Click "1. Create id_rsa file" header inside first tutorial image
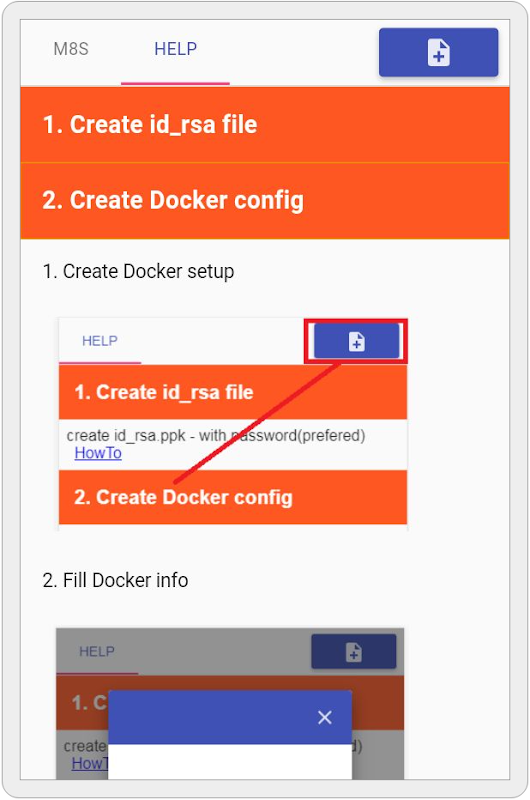Screen dimensions: 530x800 [233, 392]
